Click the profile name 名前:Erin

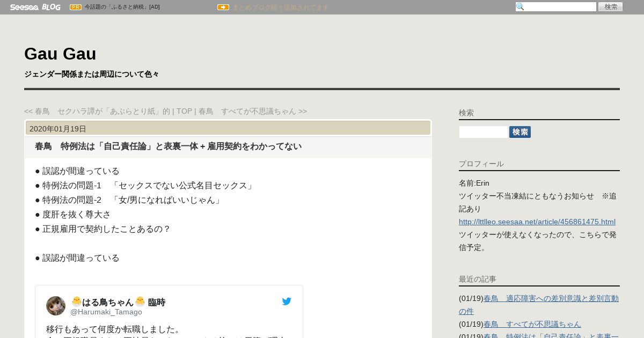474,183
